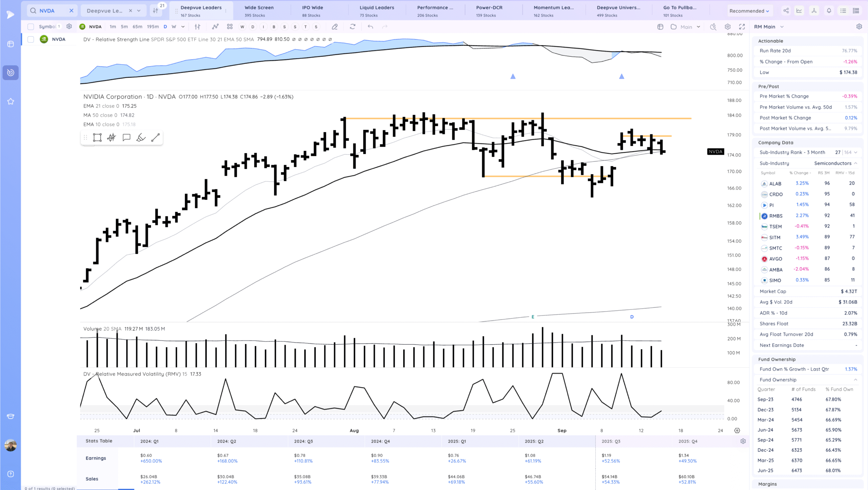The width and height of the screenshot is (868, 490).
Task: Open the help question mark icon
Action: click(11, 474)
